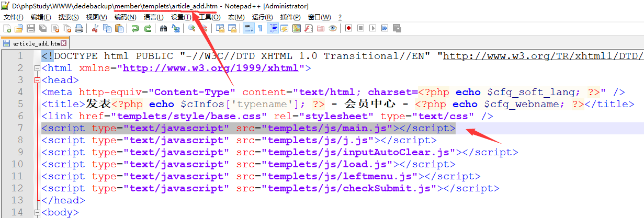The image size is (644, 218).
Task: Click the Undo arrow icon
Action: [x=135, y=28]
